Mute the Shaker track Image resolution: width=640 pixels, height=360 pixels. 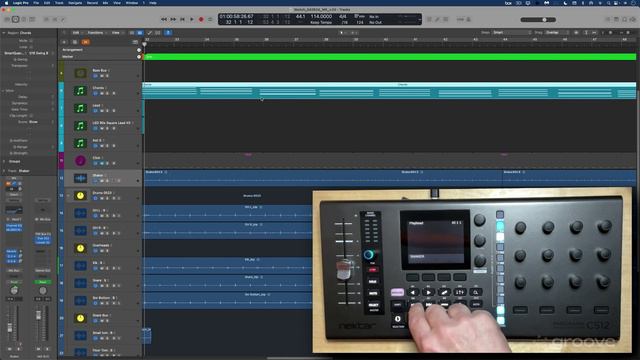click(x=102, y=180)
